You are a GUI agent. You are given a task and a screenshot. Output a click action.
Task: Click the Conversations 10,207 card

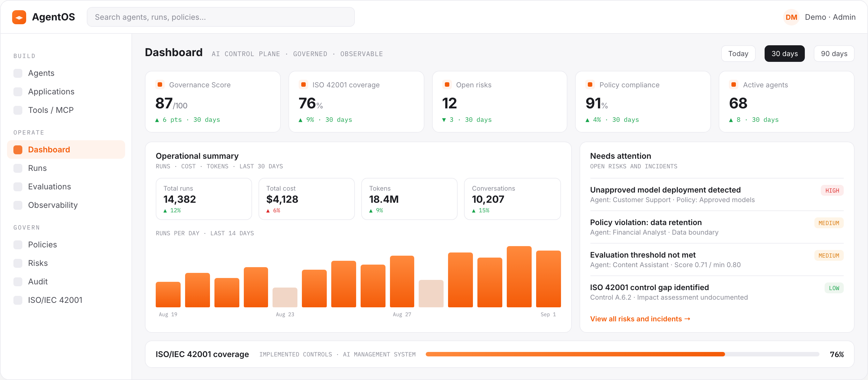(x=512, y=199)
